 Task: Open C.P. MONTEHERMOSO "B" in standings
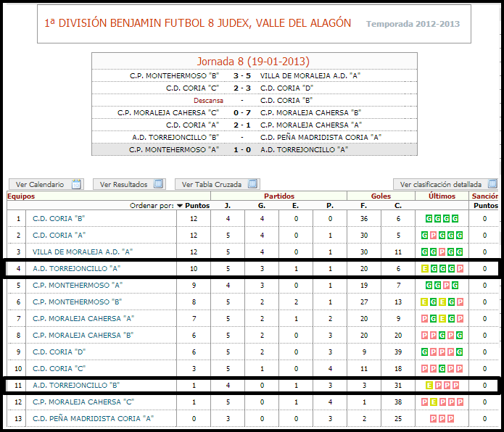(78, 302)
